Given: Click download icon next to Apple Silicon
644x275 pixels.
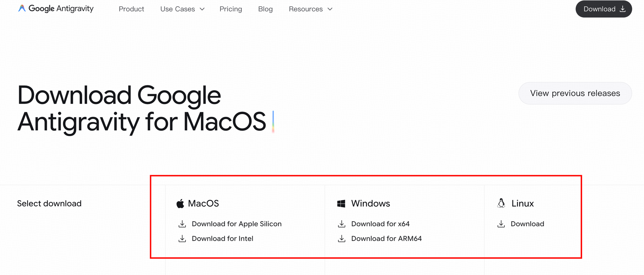Looking at the screenshot, I should (182, 224).
